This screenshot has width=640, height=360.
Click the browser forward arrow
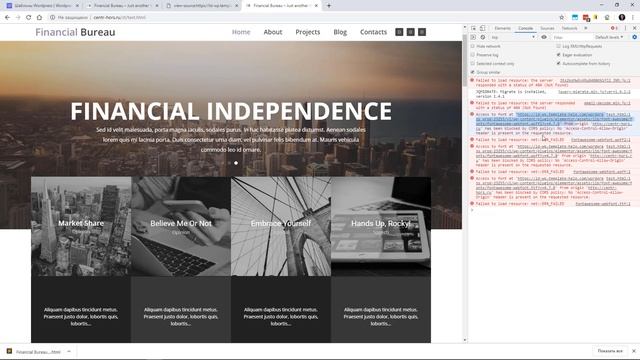tap(18, 18)
